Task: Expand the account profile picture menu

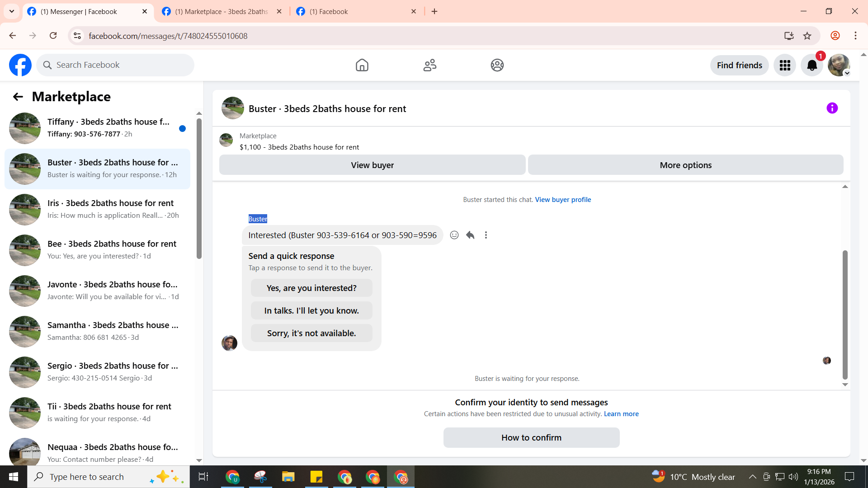Action: [839, 66]
